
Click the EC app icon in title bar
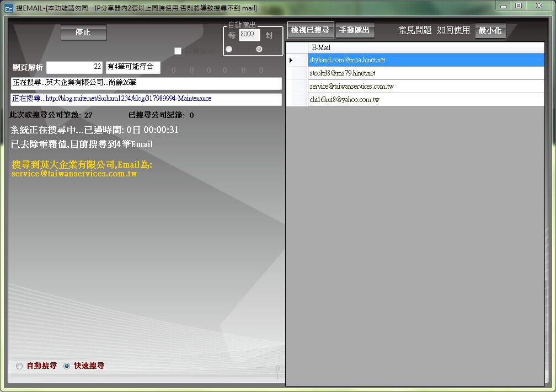coord(8,8)
